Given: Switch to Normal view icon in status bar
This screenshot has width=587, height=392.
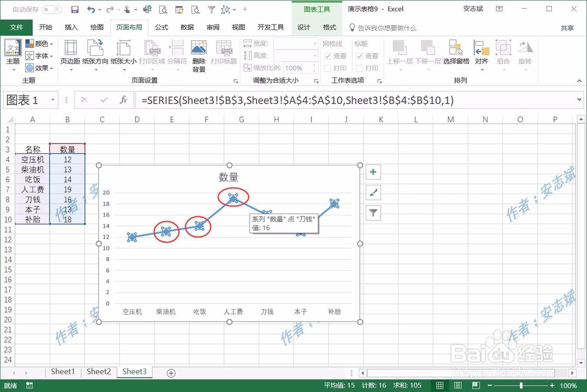Looking at the screenshot, I should click(x=440, y=386).
